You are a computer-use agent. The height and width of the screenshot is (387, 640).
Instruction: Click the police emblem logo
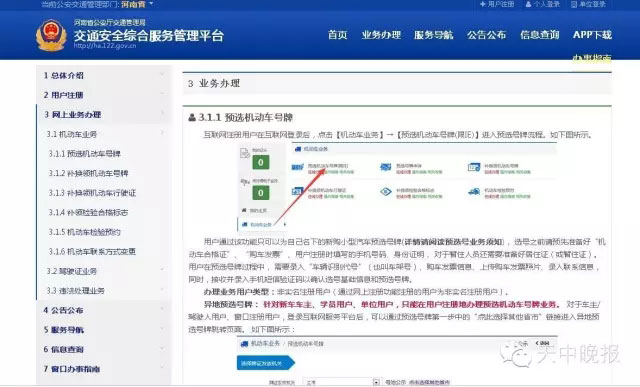51,36
